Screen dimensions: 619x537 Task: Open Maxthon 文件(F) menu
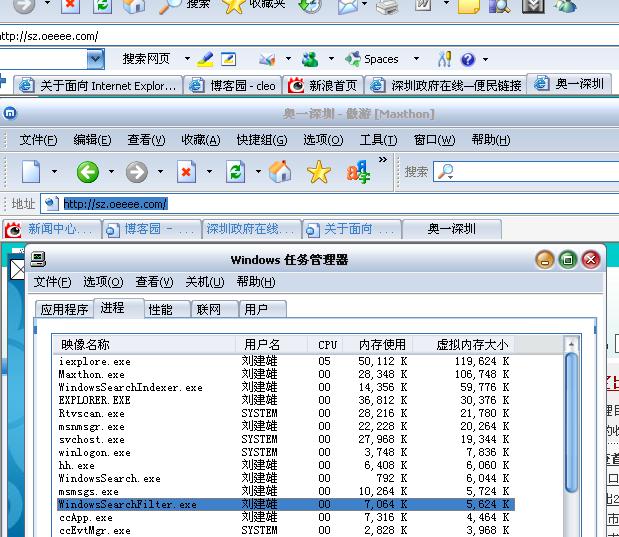[38, 140]
